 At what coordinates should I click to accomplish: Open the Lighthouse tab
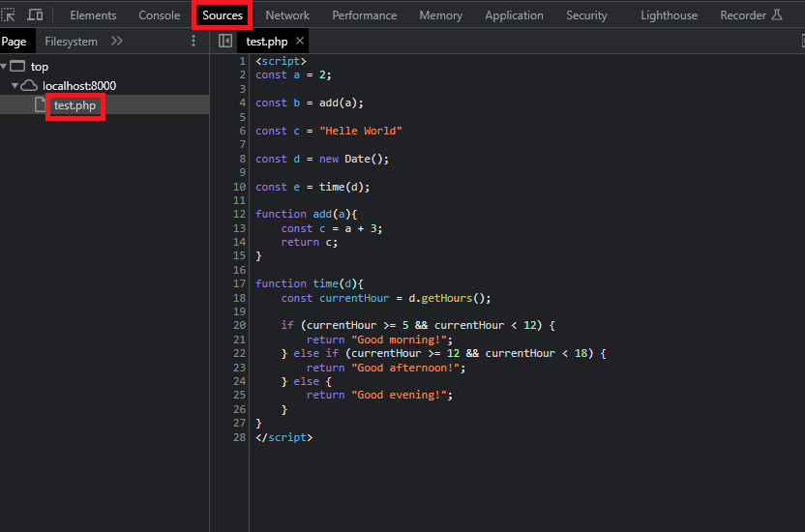[x=669, y=15]
